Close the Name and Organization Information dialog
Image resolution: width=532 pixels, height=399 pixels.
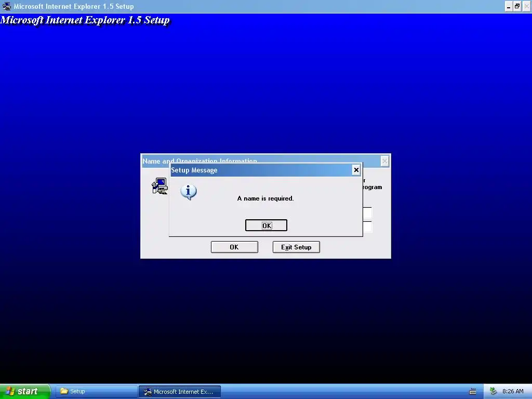(x=384, y=161)
